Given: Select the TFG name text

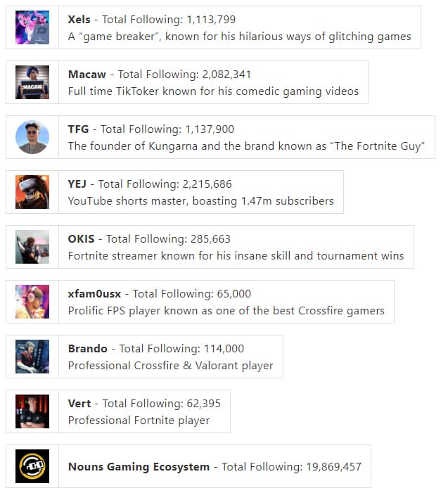Looking at the screenshot, I should point(78,129).
